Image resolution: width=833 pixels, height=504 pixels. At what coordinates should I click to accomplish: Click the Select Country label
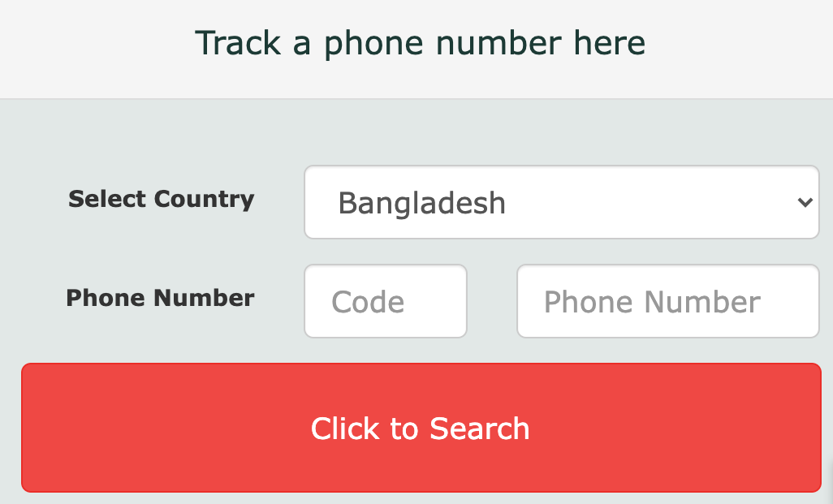coord(161,200)
